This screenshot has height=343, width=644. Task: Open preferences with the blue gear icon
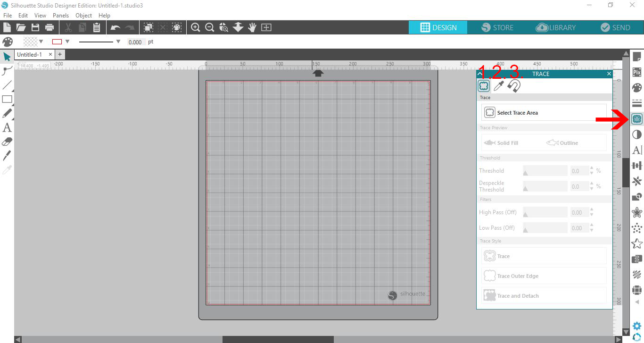[637, 326]
